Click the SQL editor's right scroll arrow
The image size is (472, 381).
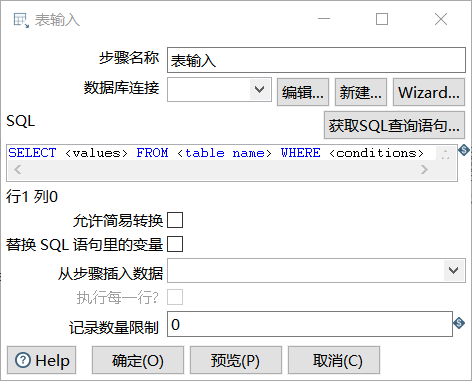[424, 170]
